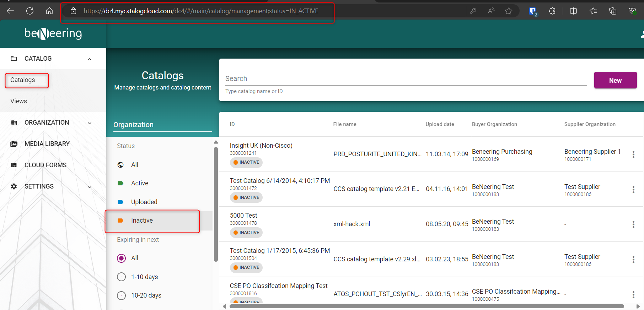Viewport: 644px width, 310px height.
Task: Add page to favorites with star icon
Action: click(509, 11)
